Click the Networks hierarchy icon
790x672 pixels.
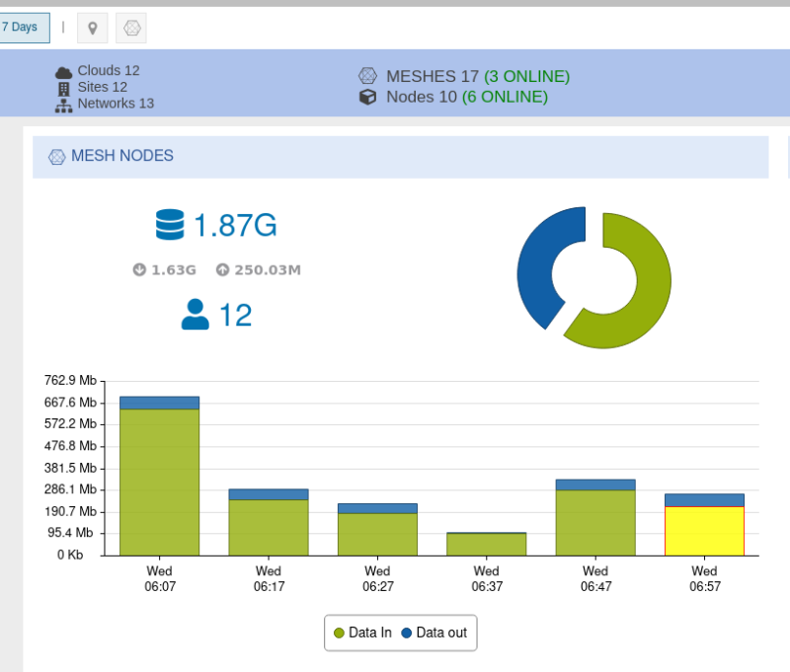click(63, 104)
